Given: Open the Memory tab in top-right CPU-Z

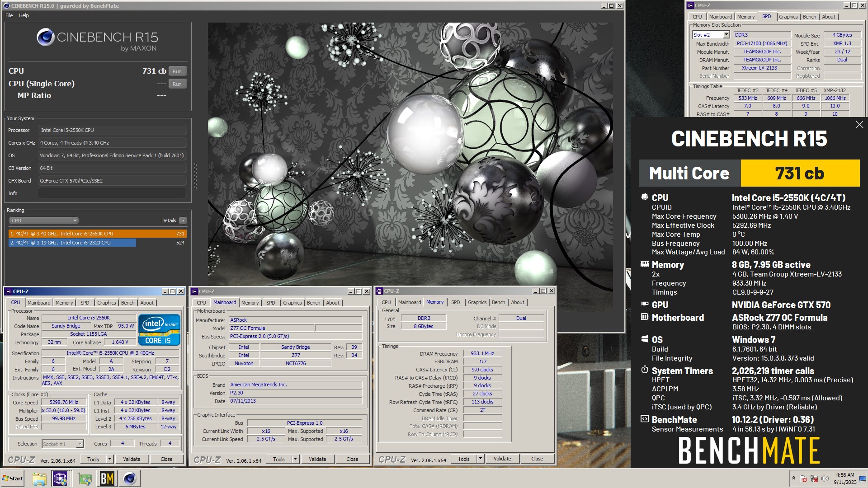Looking at the screenshot, I should (745, 17).
